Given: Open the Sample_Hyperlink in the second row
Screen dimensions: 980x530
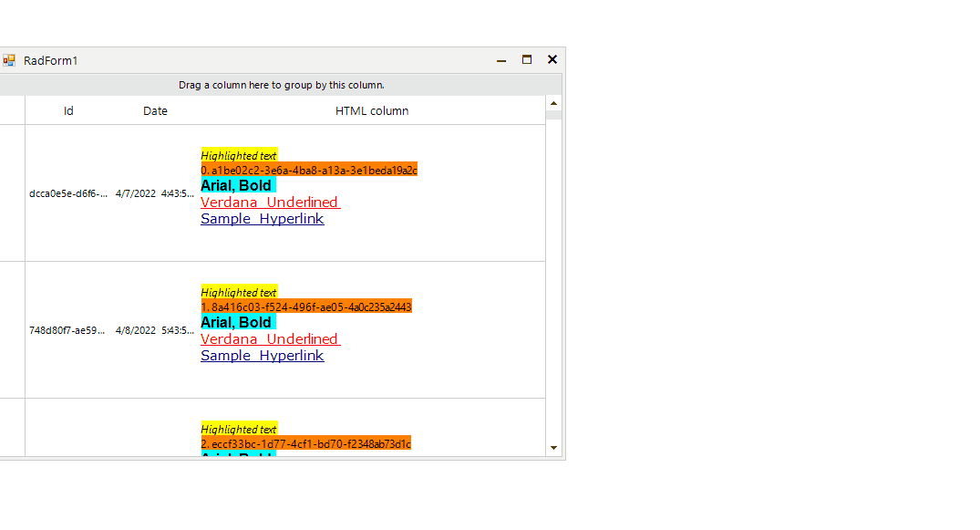Looking at the screenshot, I should [262, 355].
